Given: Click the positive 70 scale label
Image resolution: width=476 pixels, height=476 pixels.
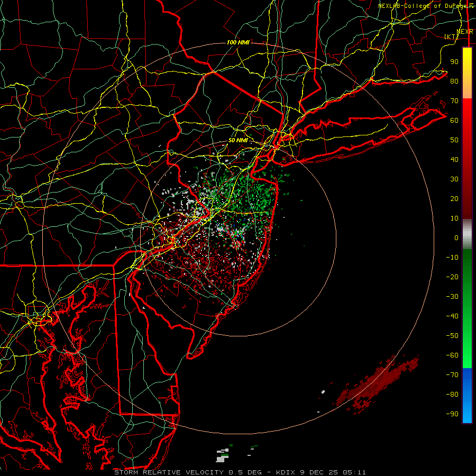Looking at the screenshot, I should (454, 101).
